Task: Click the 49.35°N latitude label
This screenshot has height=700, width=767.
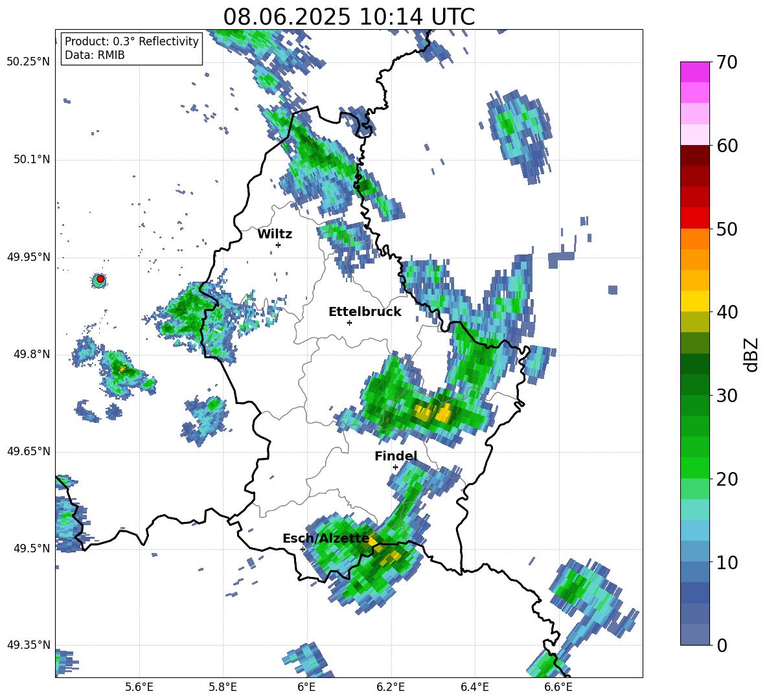Action: tap(28, 645)
